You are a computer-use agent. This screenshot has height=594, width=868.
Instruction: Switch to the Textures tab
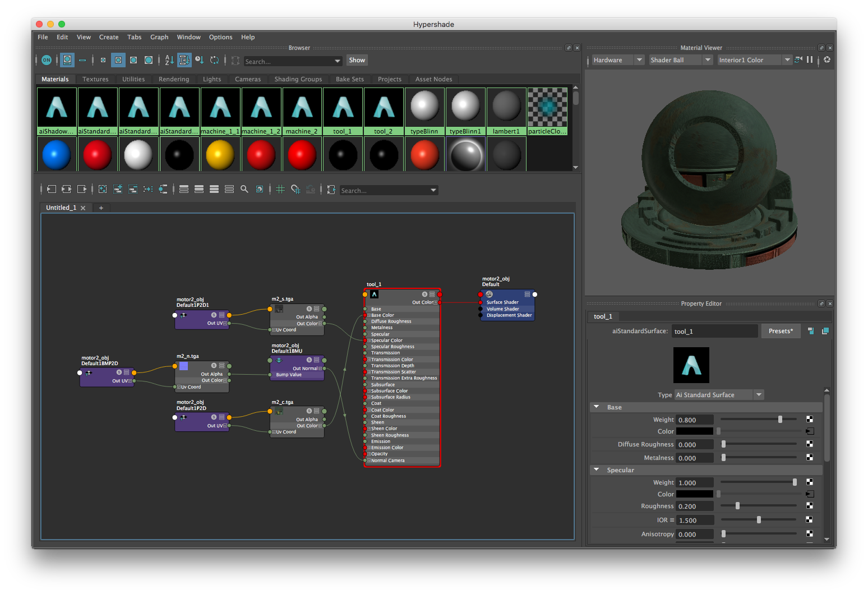click(x=95, y=79)
